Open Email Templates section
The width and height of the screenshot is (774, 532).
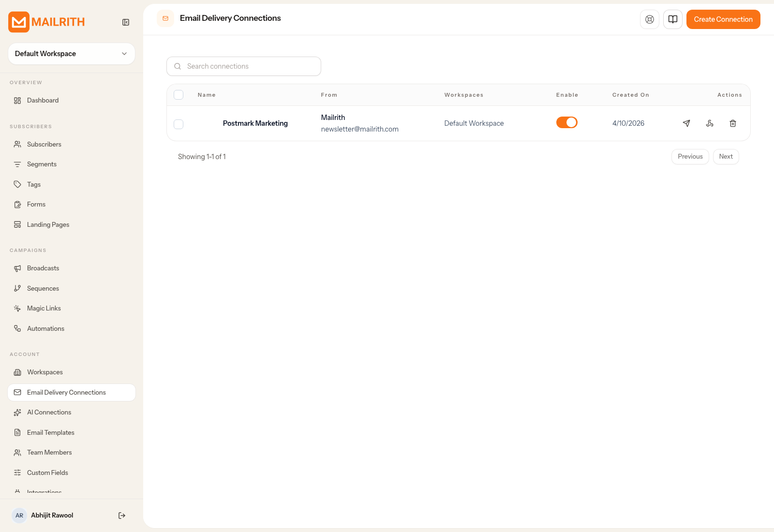(x=72, y=432)
